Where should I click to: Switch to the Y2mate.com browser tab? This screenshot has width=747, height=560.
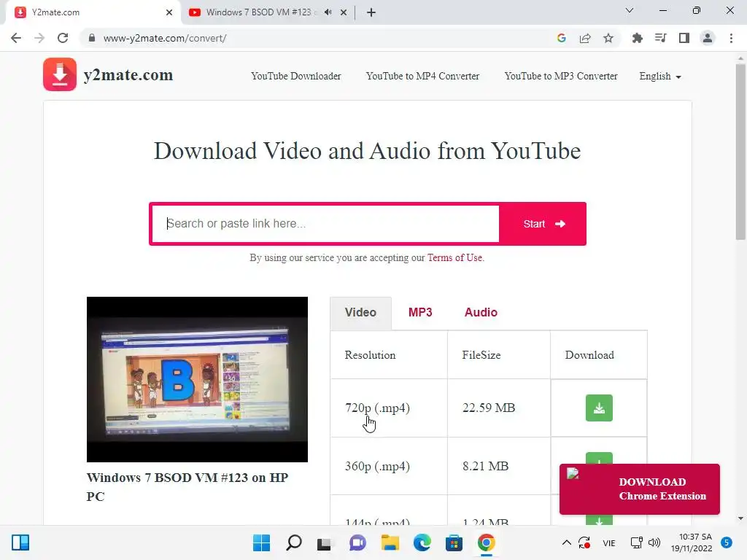[93, 12]
